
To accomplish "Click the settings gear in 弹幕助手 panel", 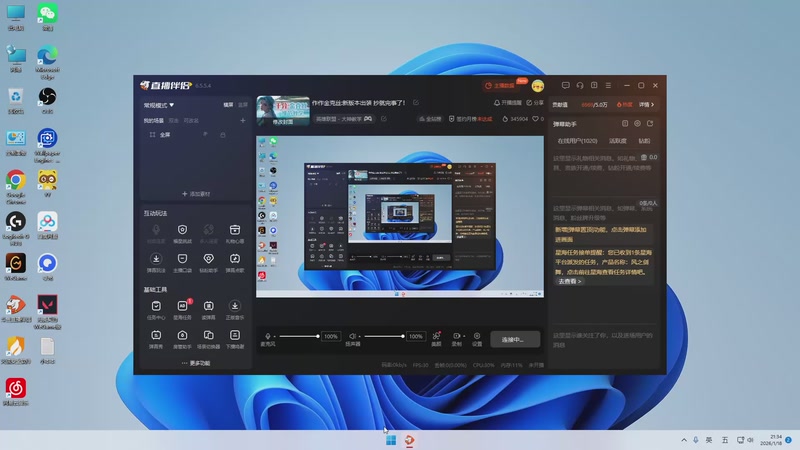I will point(637,123).
